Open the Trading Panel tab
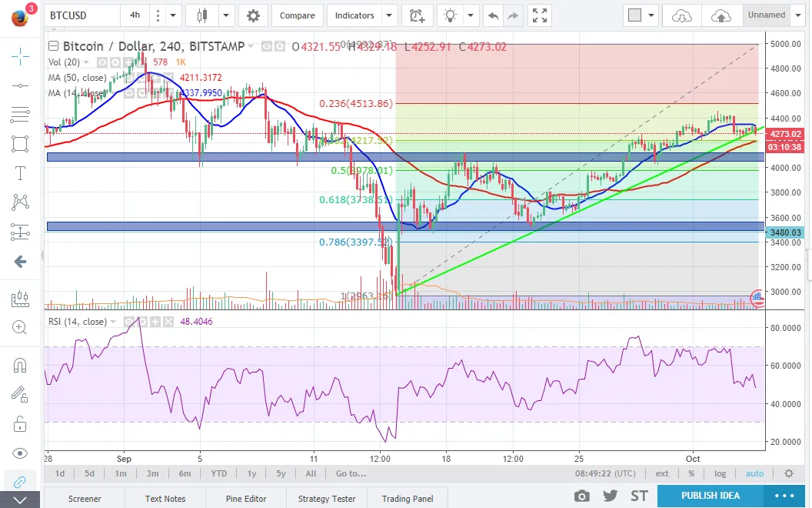The width and height of the screenshot is (812, 508). click(408, 499)
